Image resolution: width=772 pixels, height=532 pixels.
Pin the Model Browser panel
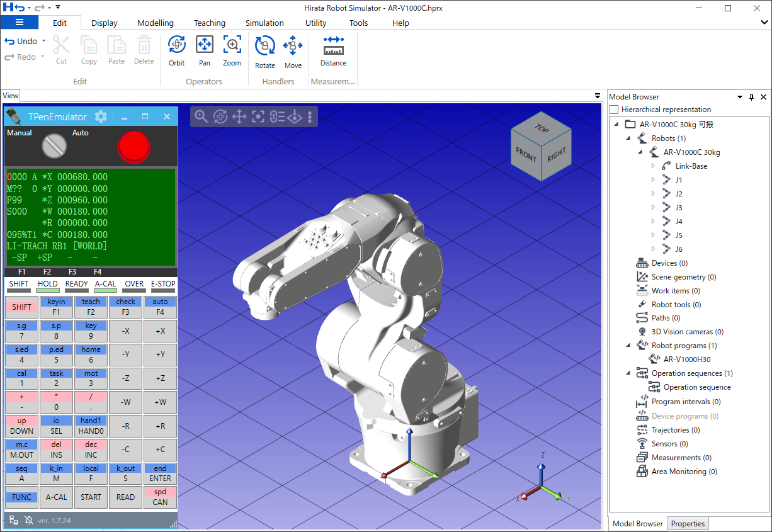tap(751, 97)
